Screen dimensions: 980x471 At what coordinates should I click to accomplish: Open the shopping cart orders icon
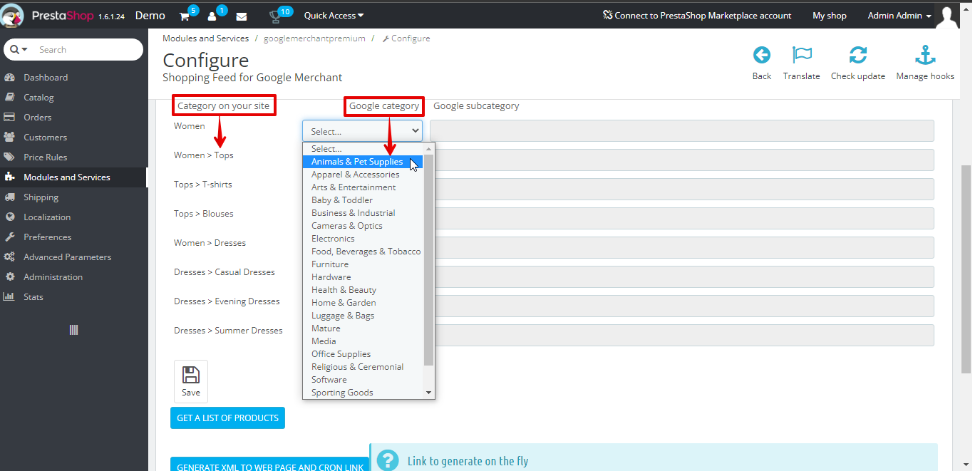click(185, 16)
